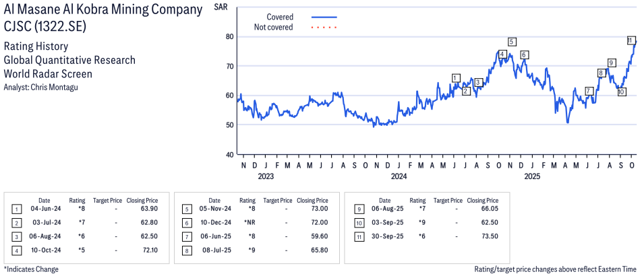Select the 2024 year label on the x-axis
The width and height of the screenshot is (644, 274).
click(399, 177)
